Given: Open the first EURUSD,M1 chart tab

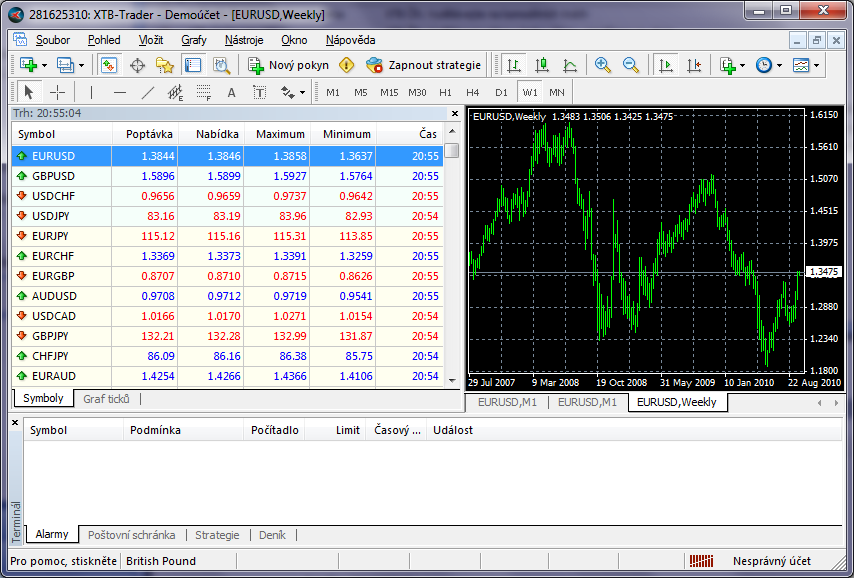Looking at the screenshot, I should pyautogui.click(x=507, y=402).
